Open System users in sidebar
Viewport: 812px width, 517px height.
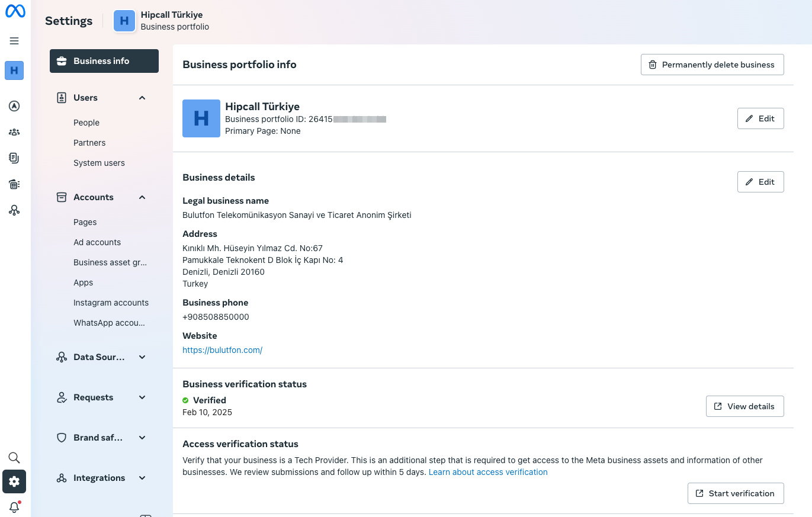(x=99, y=163)
